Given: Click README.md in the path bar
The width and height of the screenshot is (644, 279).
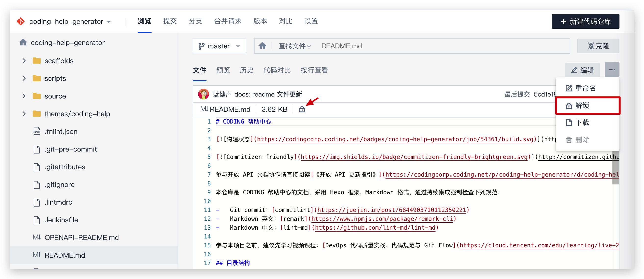Looking at the screenshot, I should point(342,46).
